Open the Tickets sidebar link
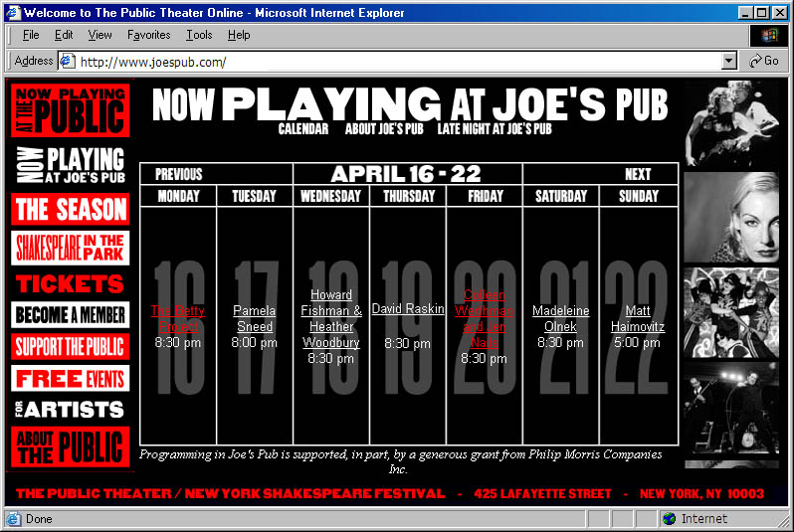This screenshot has height=532, width=794. [70, 284]
